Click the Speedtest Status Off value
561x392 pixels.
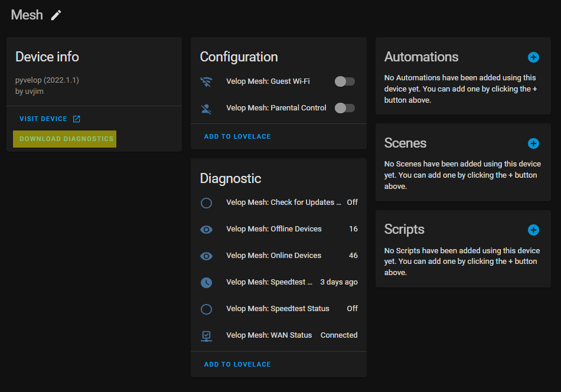(x=352, y=308)
